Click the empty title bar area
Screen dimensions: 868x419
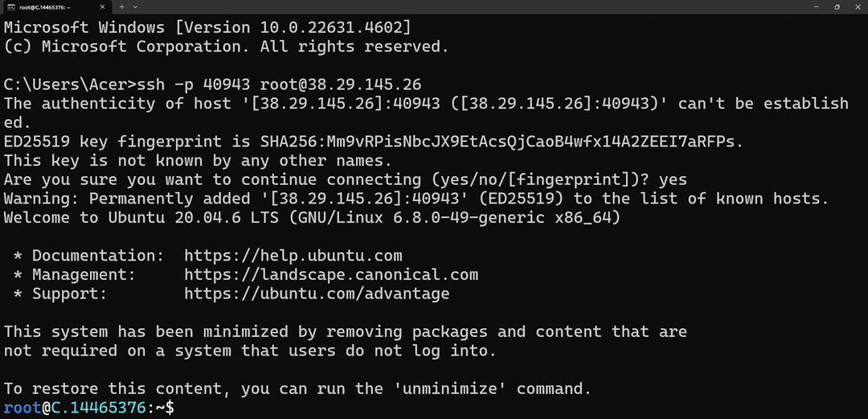(x=470, y=6)
